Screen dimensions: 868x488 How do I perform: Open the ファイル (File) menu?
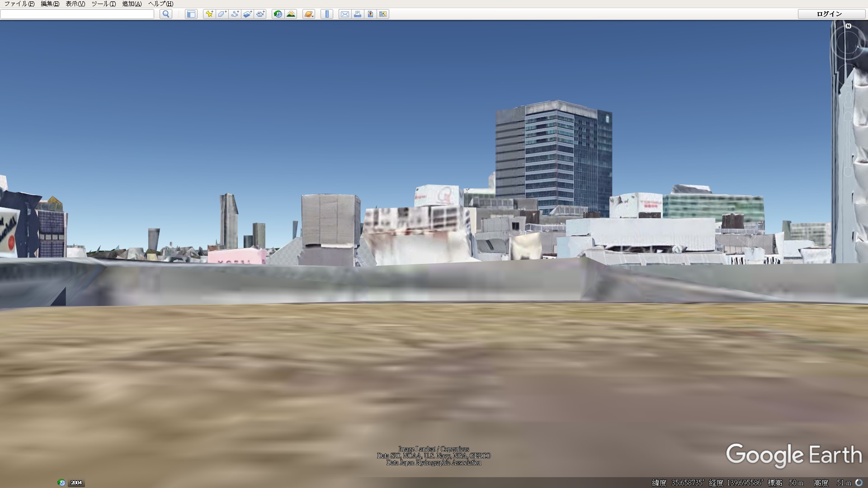click(x=19, y=4)
